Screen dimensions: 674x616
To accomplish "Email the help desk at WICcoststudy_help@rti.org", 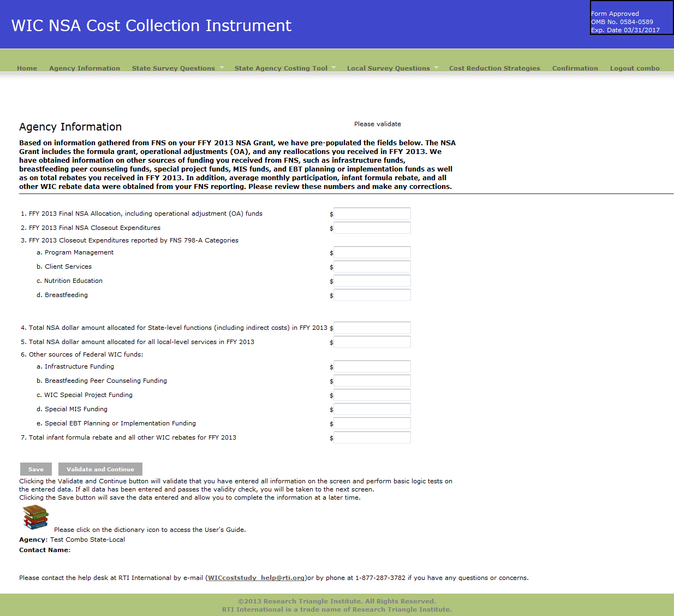I will (257, 578).
